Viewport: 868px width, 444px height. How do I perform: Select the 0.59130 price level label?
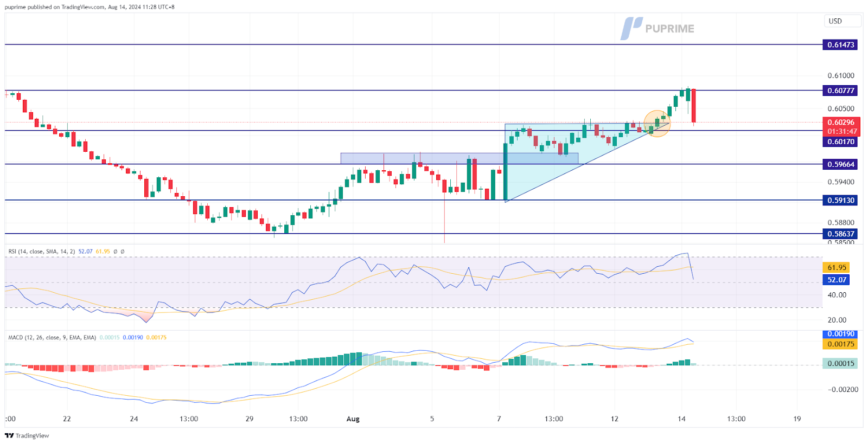point(840,201)
